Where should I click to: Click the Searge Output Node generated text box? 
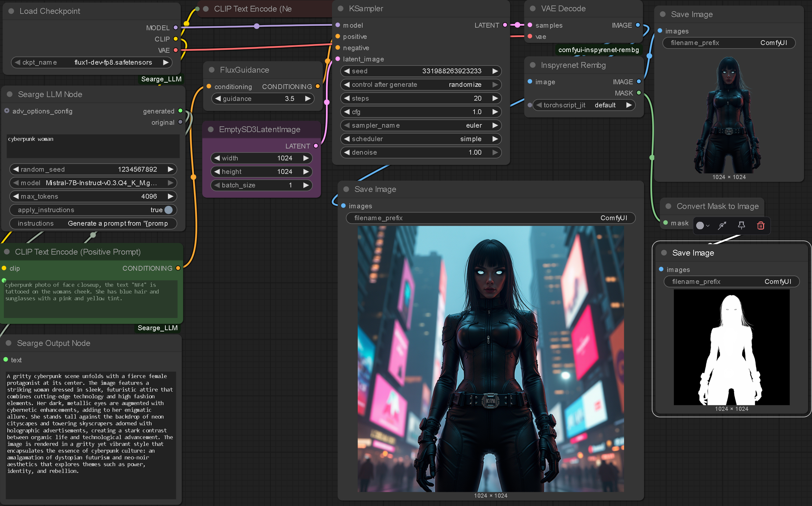pyautogui.click(x=91, y=435)
